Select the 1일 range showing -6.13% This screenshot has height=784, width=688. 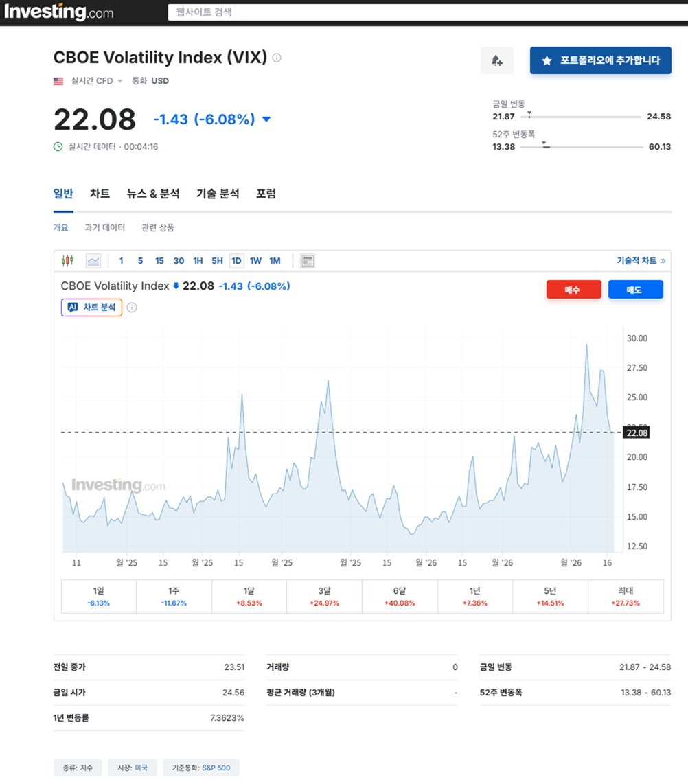(x=98, y=597)
